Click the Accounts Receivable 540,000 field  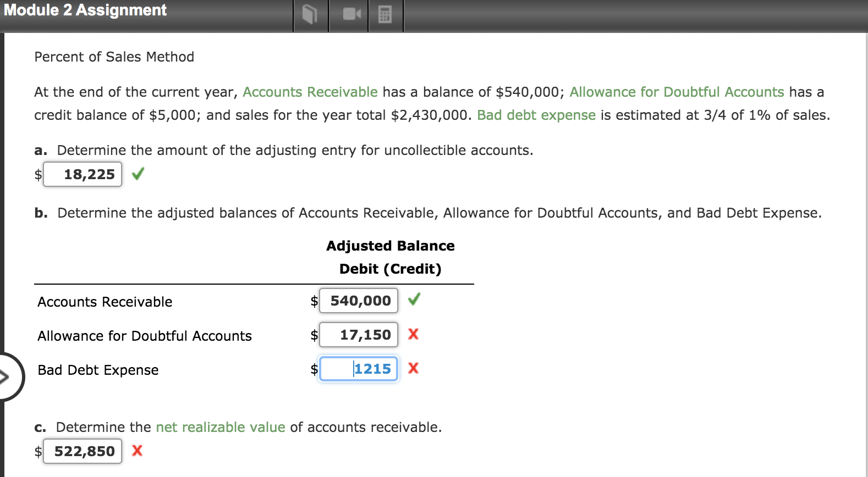tap(358, 301)
